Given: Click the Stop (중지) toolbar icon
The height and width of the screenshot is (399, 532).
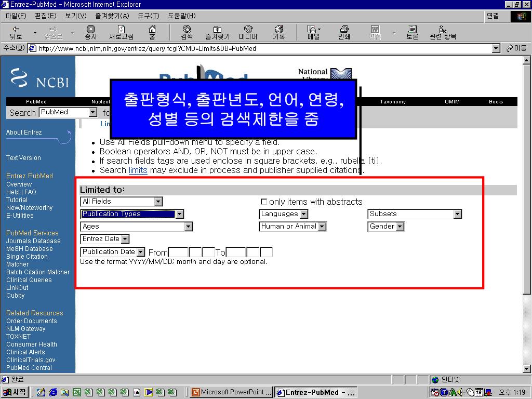Looking at the screenshot, I should (90, 33).
